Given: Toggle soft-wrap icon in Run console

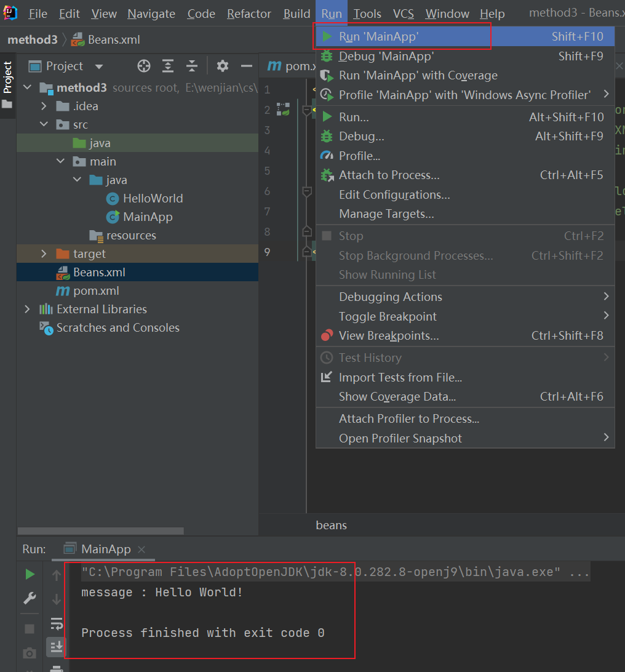Looking at the screenshot, I should click(x=57, y=623).
